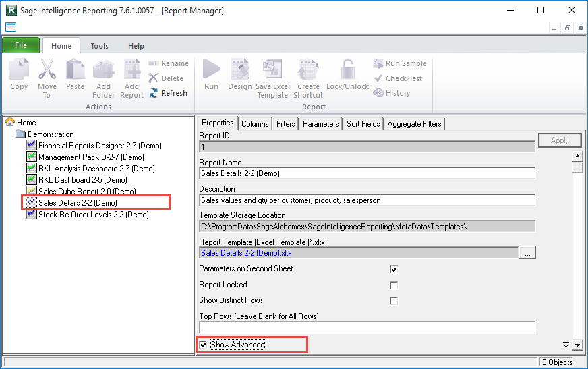Click the Add Folder icon
Screen dimensions: 588x369
click(x=103, y=71)
